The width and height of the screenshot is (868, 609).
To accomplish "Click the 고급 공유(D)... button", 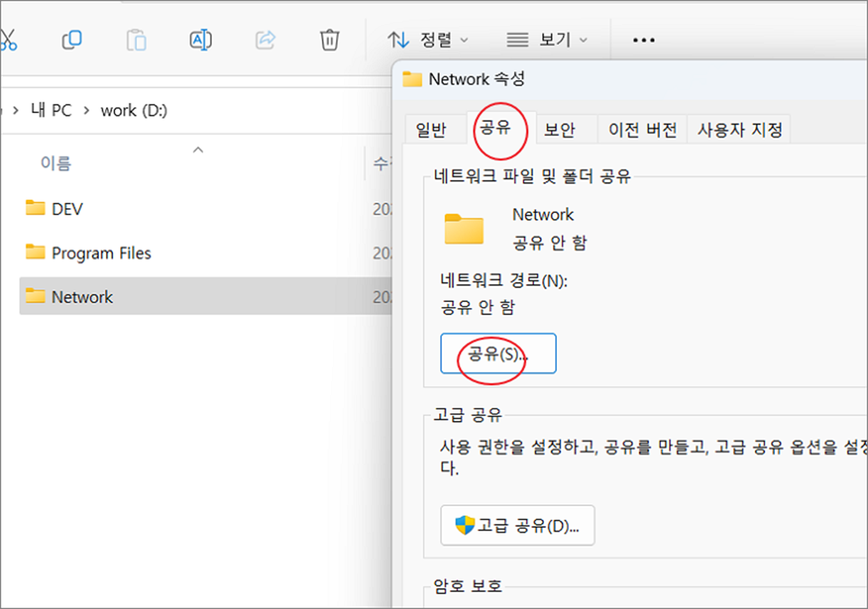I will [517, 525].
